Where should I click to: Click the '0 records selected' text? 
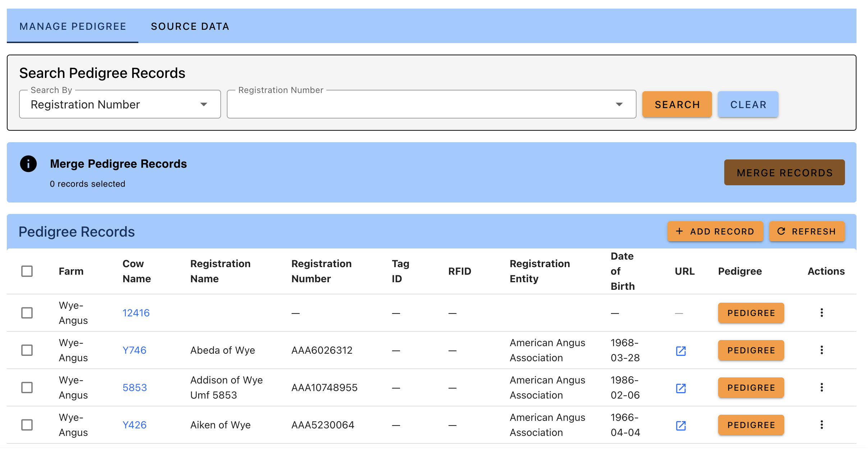click(x=87, y=184)
